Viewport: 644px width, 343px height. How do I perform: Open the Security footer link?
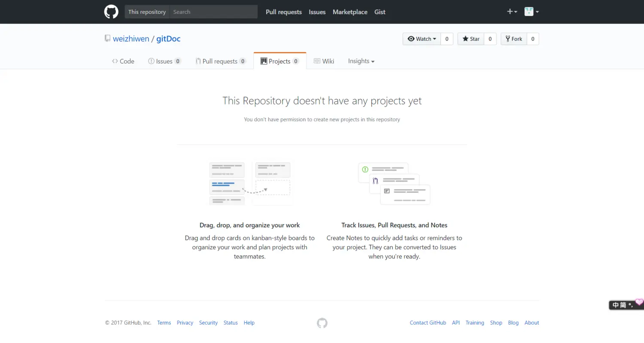[208, 323]
